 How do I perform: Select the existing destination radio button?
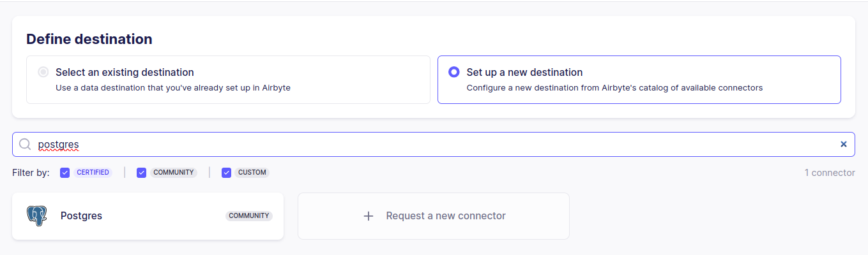(43, 72)
